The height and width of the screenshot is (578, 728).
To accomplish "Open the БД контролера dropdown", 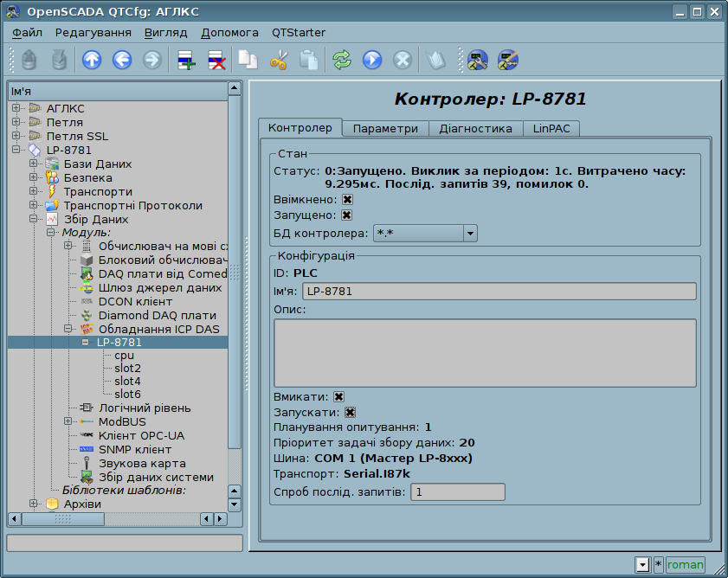I will point(469,233).
